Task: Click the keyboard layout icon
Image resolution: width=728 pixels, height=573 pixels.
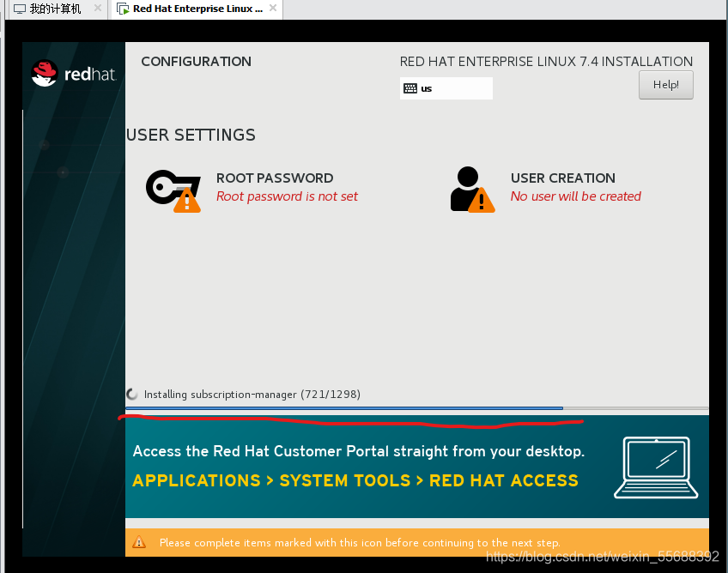Action: tap(410, 88)
